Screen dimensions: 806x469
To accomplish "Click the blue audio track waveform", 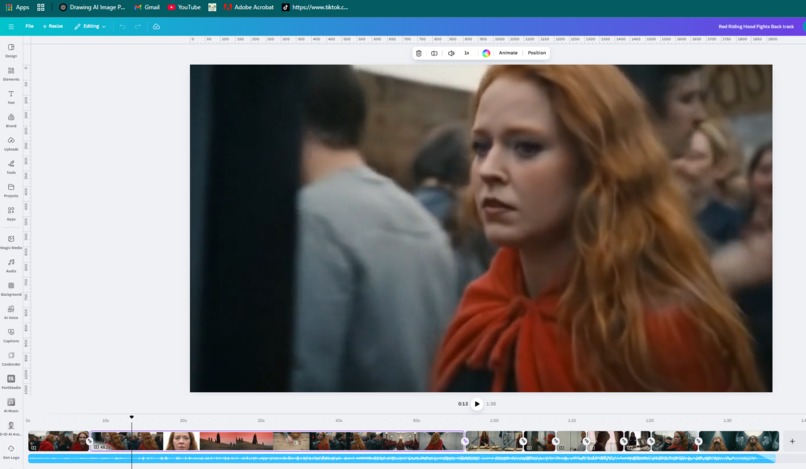I will [x=402, y=458].
